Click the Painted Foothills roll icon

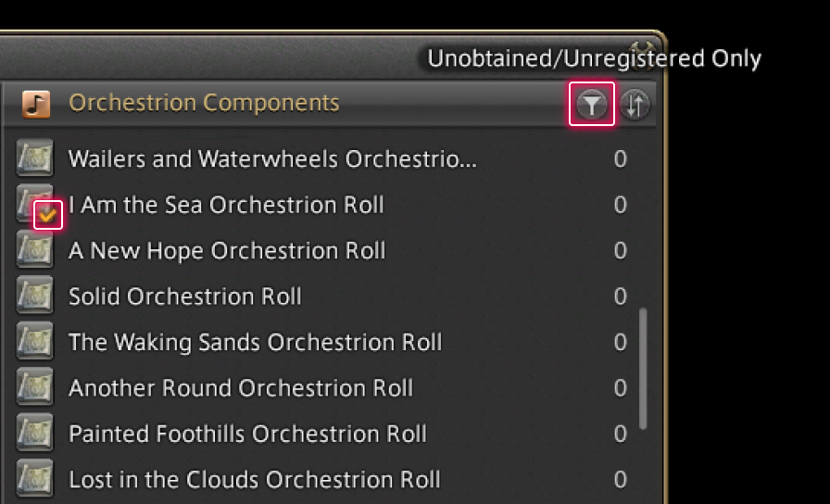[x=34, y=433]
